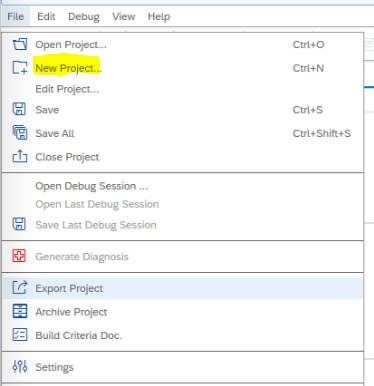Click the Settings sliders icon
374x386 pixels.
(x=20, y=366)
